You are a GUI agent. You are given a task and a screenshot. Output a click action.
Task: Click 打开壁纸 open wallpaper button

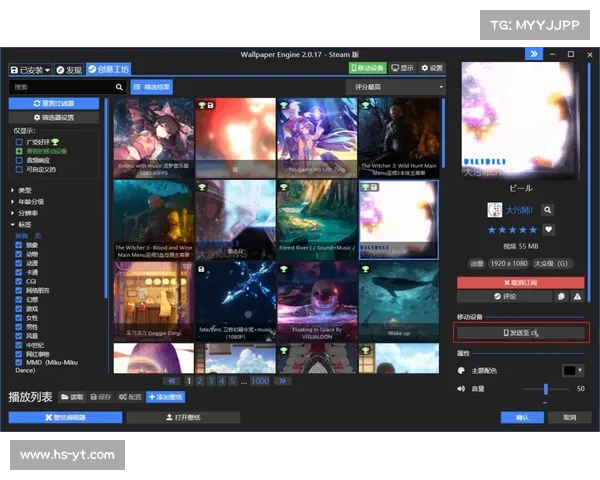pyautogui.click(x=183, y=417)
